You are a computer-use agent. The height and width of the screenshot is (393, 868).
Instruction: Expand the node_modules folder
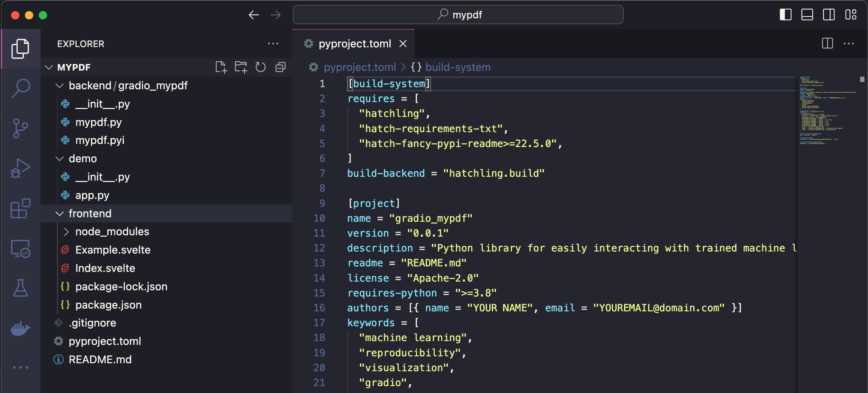66,231
